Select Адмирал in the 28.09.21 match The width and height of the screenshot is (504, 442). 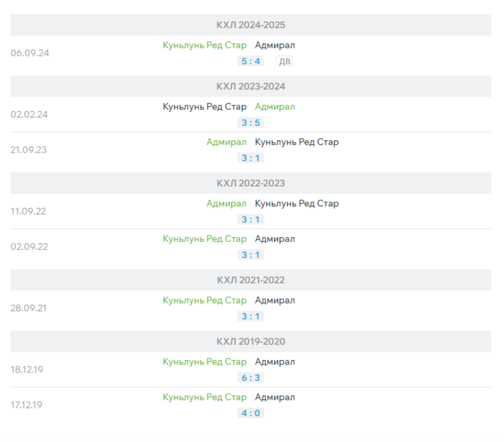click(275, 300)
